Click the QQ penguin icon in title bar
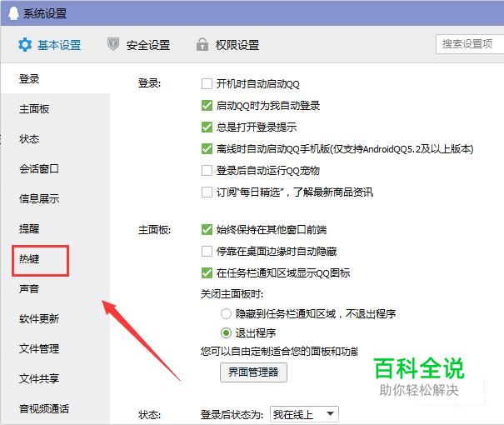Viewport: 504px width, 425px height. point(14,13)
